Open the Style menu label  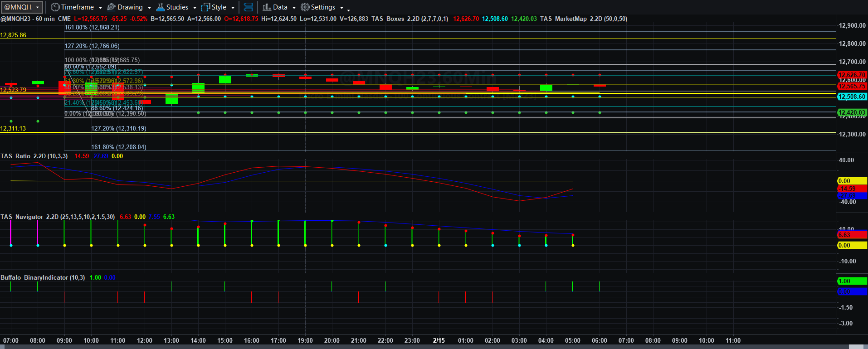(219, 7)
